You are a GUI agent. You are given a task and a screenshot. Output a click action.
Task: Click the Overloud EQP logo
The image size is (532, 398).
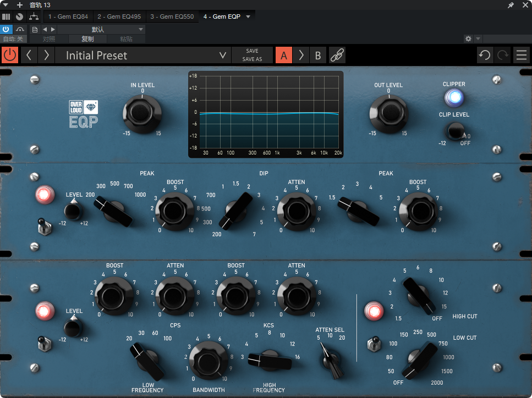tap(84, 114)
